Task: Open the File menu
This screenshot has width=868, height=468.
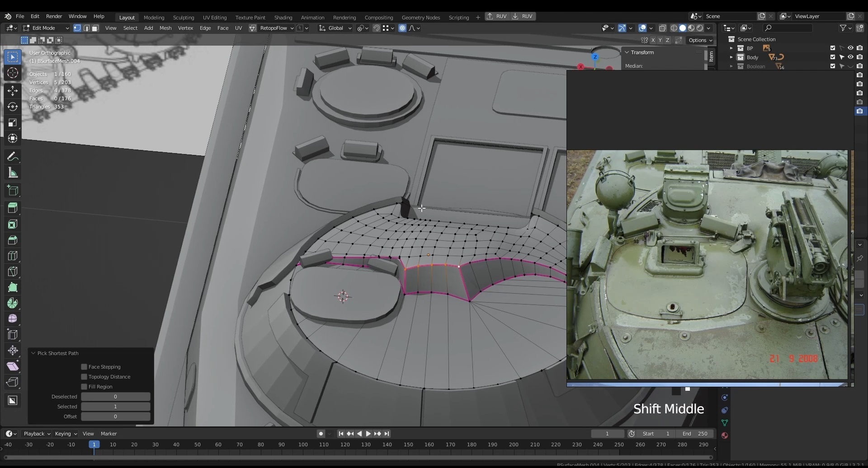Action: point(20,16)
